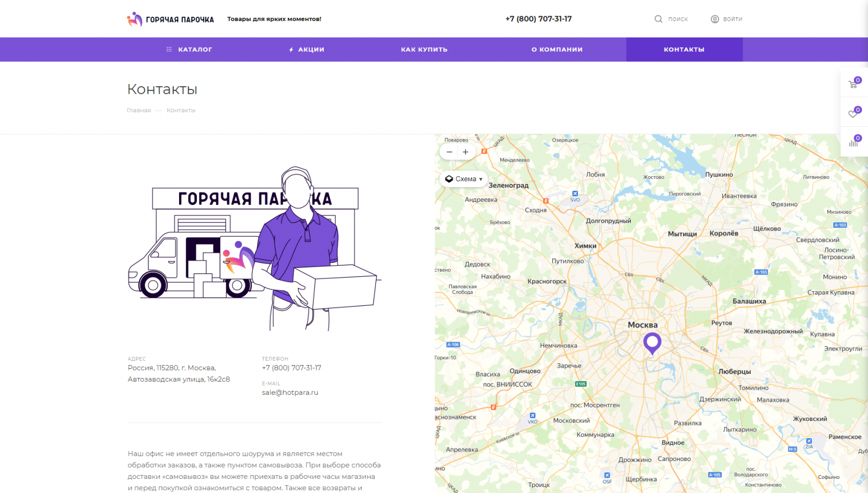Click the Щербинка label on map
The image size is (868, 493).
tap(641, 479)
